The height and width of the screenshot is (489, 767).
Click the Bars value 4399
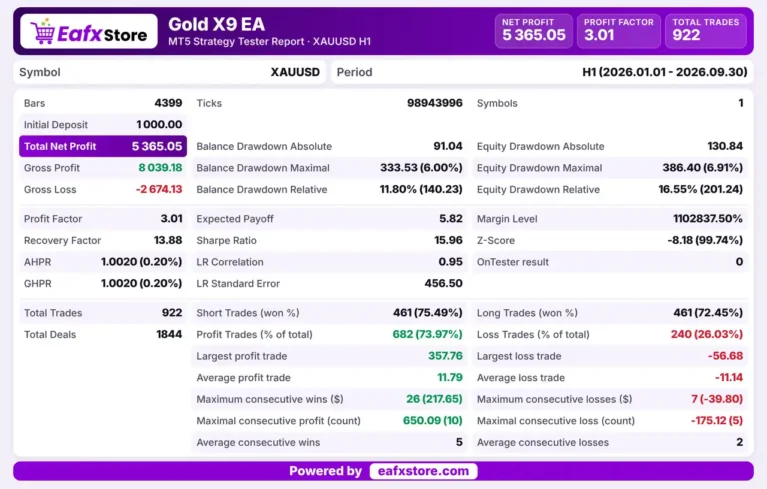pos(168,103)
